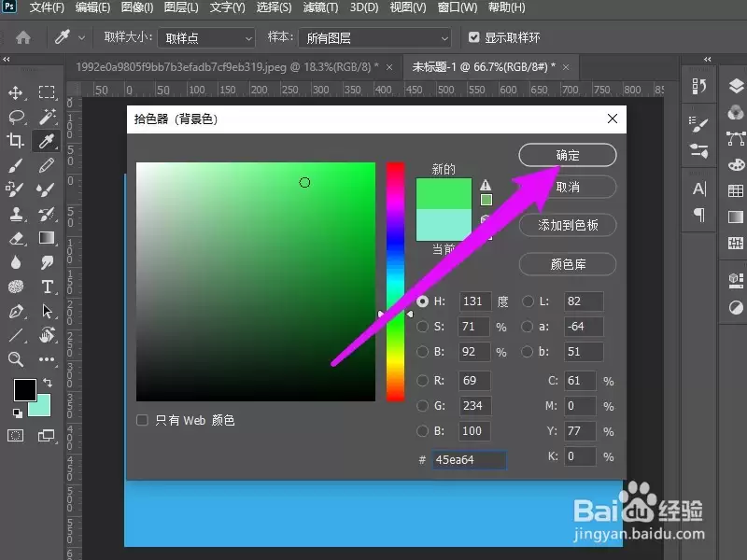Screen dimensions: 747x560
Task: Select the Gradient tool
Action: 47,238
